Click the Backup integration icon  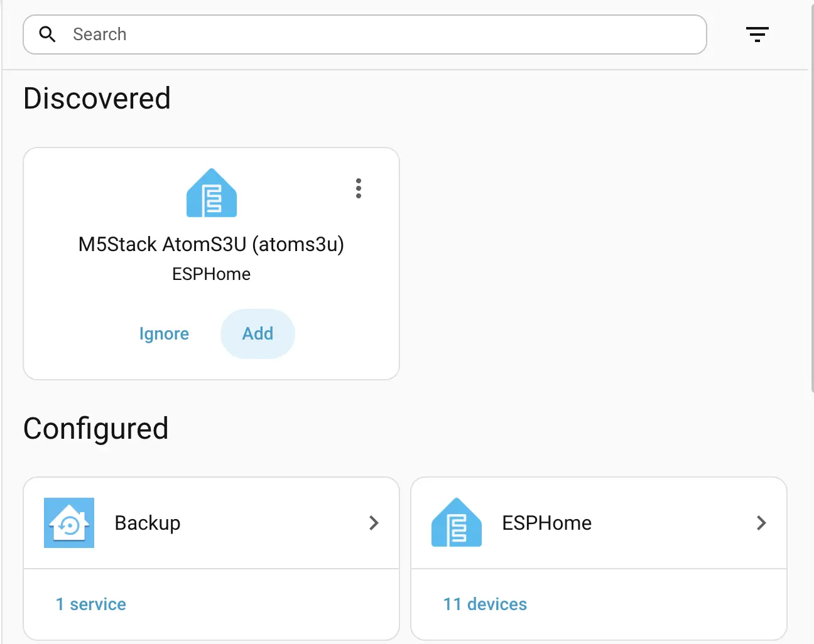coord(69,523)
